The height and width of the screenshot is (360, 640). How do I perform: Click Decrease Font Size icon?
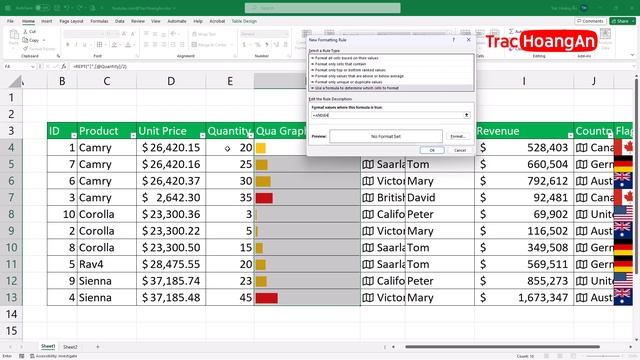(133, 34)
